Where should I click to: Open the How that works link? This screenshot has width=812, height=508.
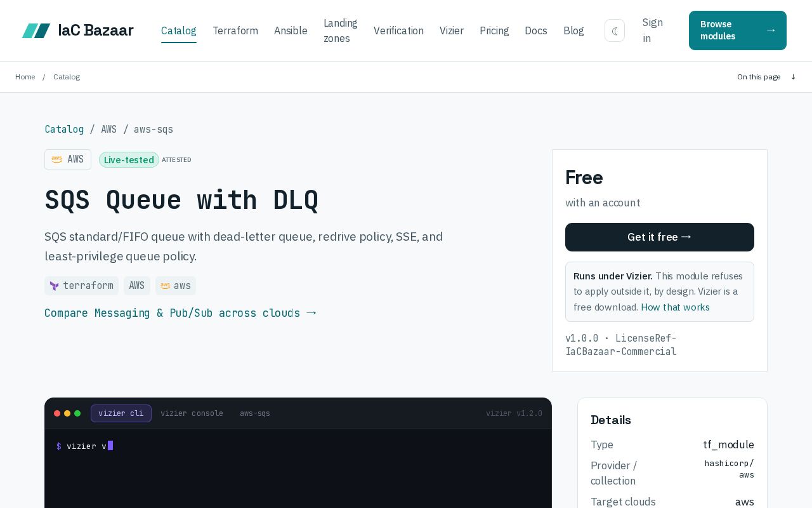(675, 307)
